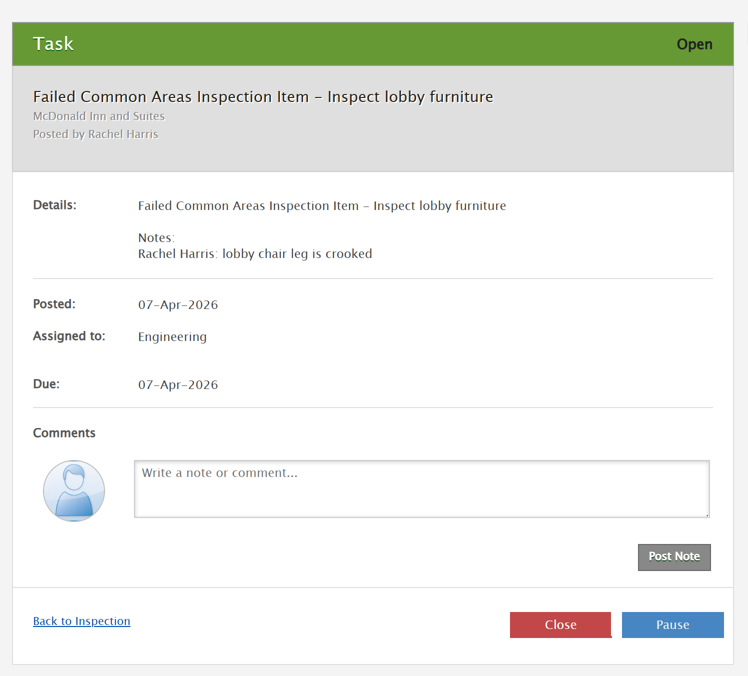Grab the comment box resize handle corner
This screenshot has width=748, height=676.
[x=705, y=513]
